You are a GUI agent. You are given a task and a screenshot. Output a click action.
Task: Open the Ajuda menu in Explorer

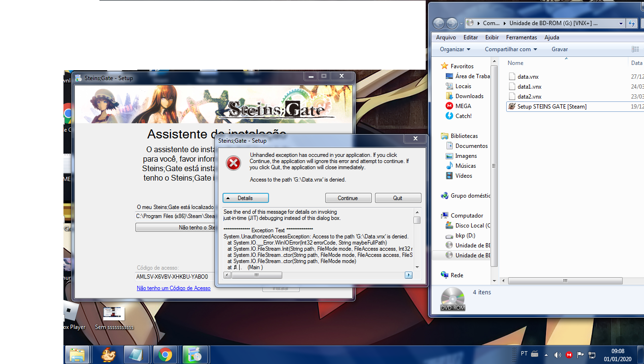pyautogui.click(x=552, y=37)
